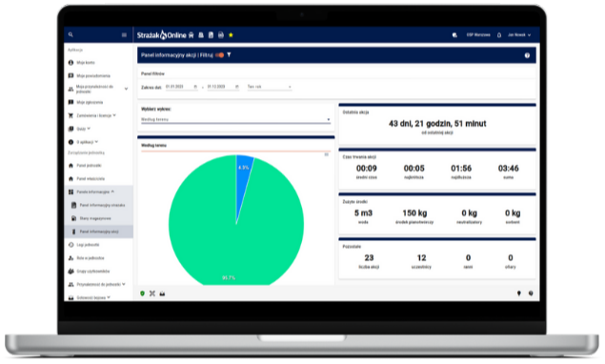
Task: Click the 0 ofiary value
Action: tap(511, 258)
